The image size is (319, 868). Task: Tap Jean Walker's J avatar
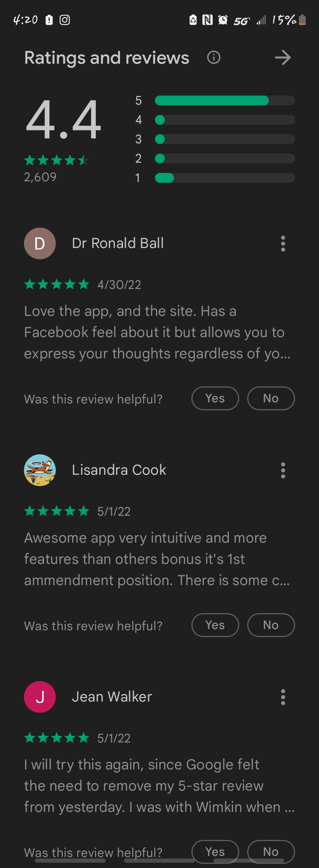(40, 697)
